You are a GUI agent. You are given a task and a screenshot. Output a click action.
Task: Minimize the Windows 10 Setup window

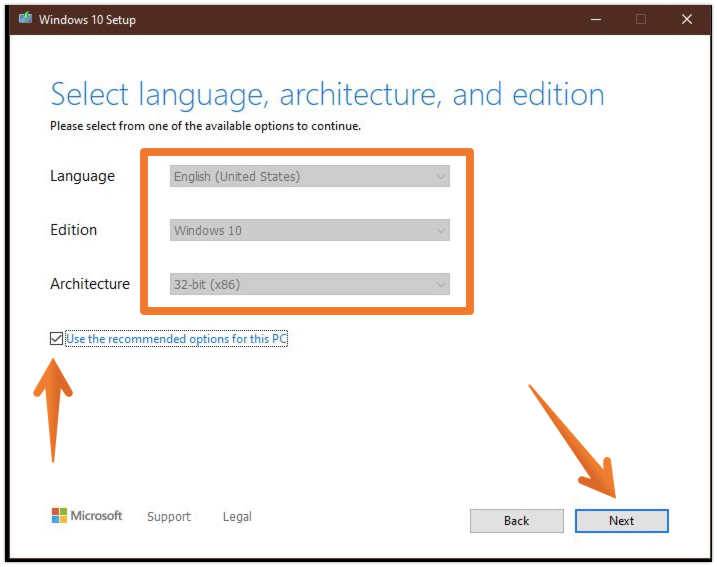click(x=595, y=19)
